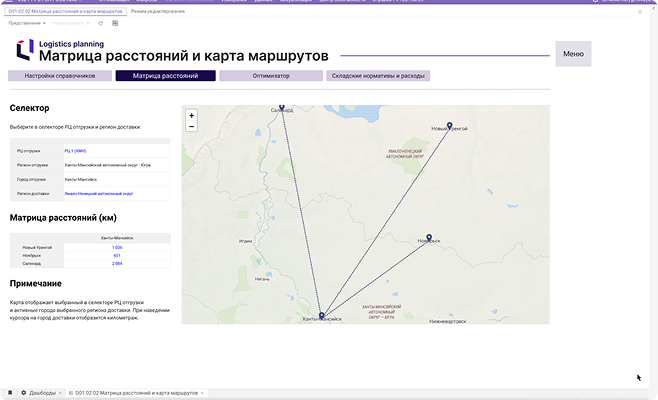Zoom out the map with minus button
Viewport: 658px width, 400px height.
coord(191,127)
